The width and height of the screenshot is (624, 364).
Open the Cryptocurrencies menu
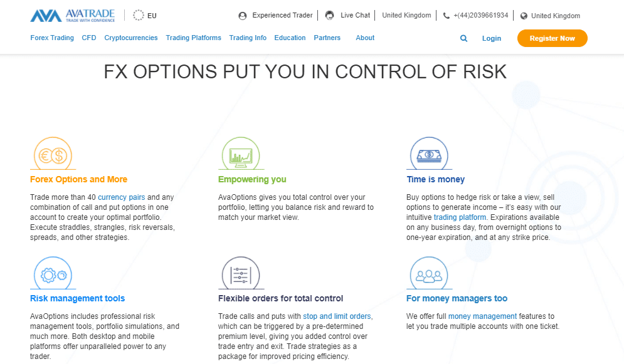coord(130,38)
